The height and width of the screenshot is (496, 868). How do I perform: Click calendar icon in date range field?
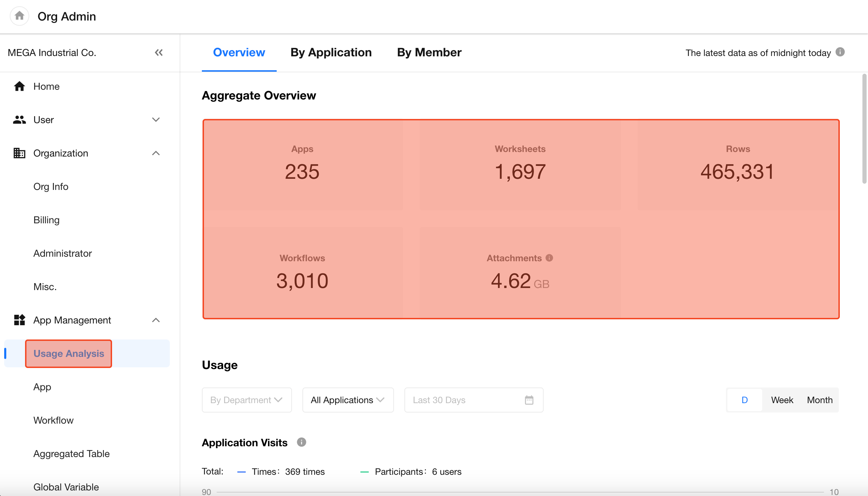tap(529, 400)
